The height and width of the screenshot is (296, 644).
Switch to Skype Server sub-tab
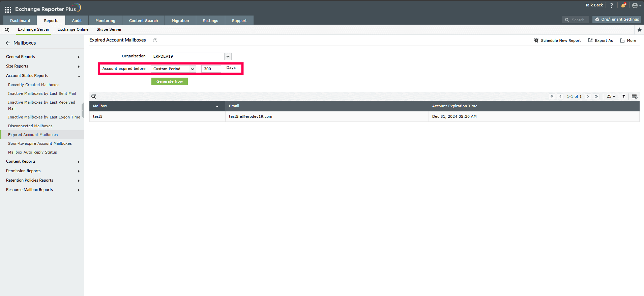pos(109,30)
